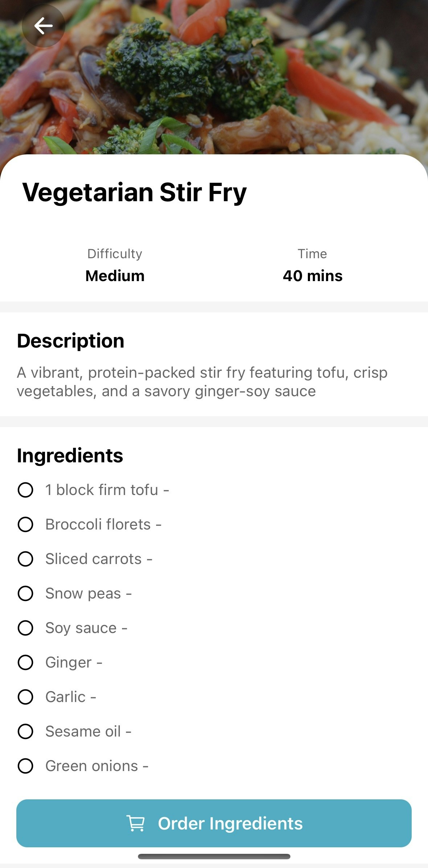Image resolution: width=428 pixels, height=868 pixels.
Task: Tap the Vegetarian Stir Fry title
Action: tap(135, 192)
